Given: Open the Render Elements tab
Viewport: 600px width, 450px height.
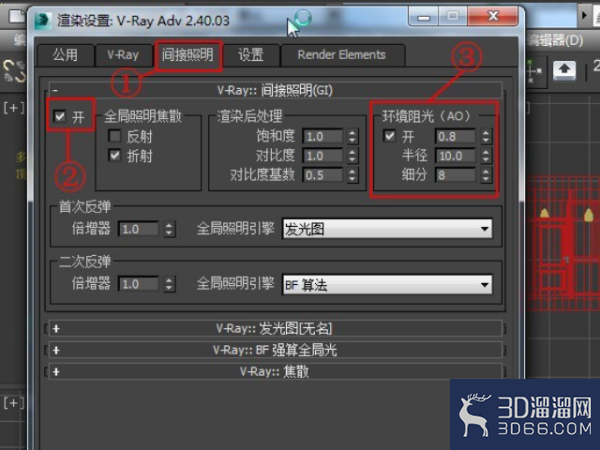Looking at the screenshot, I should (342, 55).
